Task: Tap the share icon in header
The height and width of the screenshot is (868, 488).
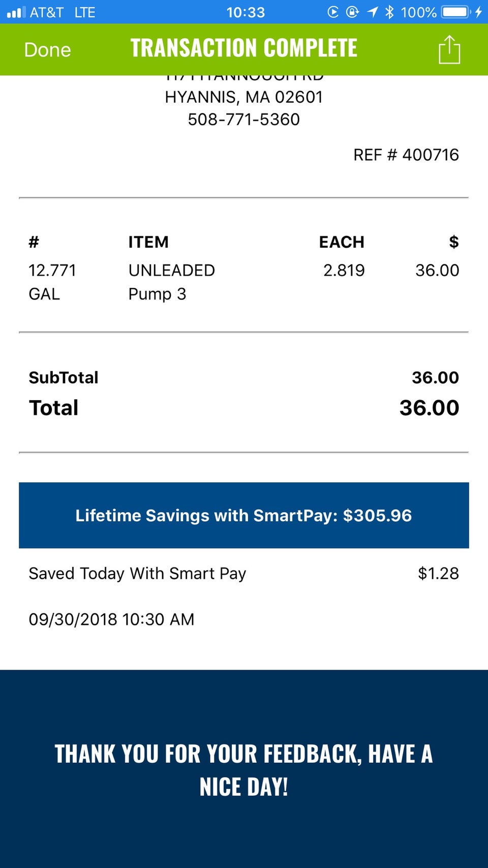Action: (x=449, y=50)
